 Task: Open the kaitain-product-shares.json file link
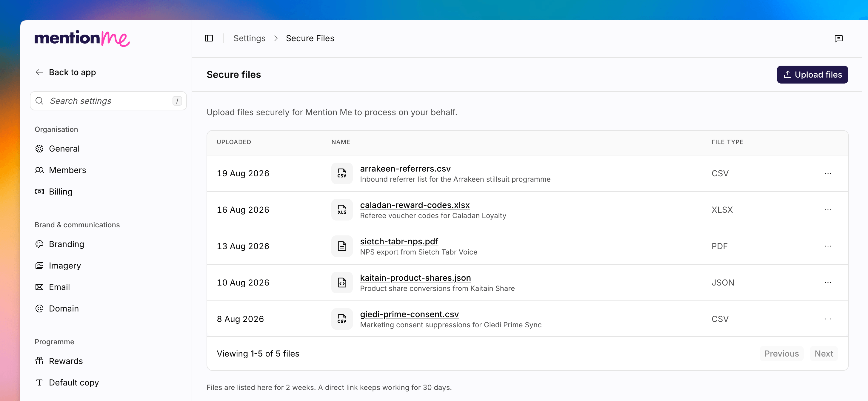coord(415,278)
